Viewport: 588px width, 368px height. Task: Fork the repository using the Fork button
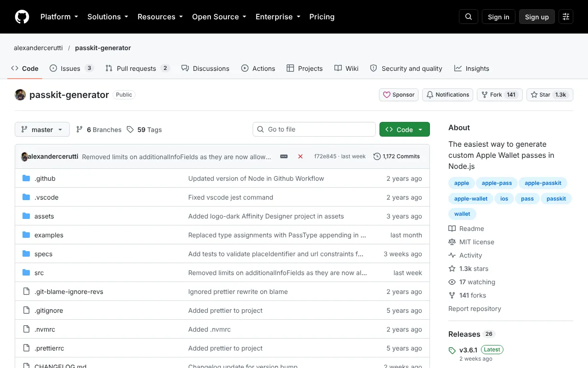tap(500, 95)
